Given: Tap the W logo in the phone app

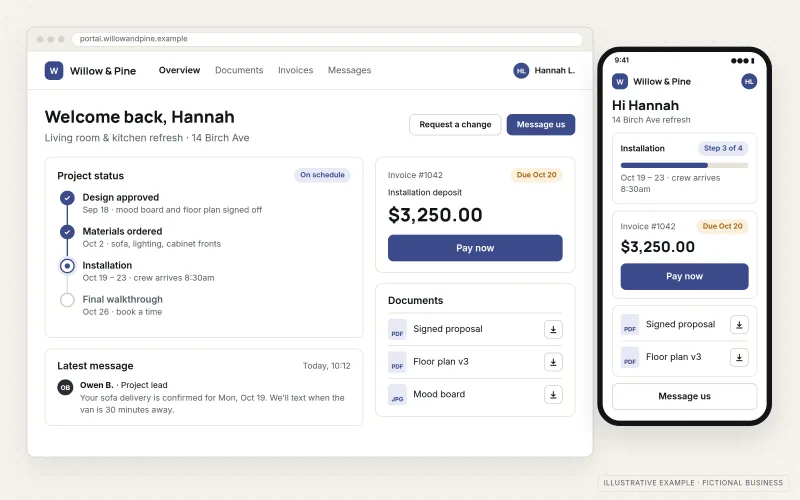Looking at the screenshot, I should coord(619,82).
